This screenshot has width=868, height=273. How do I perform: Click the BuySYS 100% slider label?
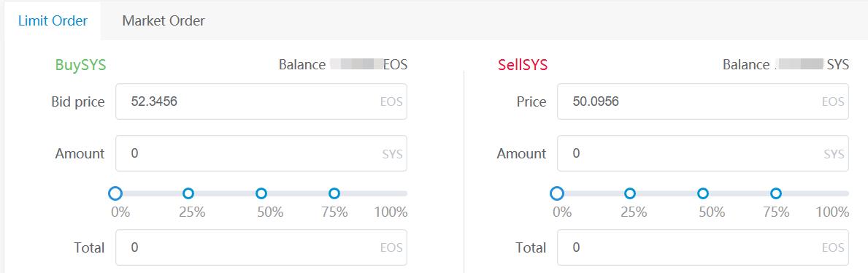click(x=391, y=212)
